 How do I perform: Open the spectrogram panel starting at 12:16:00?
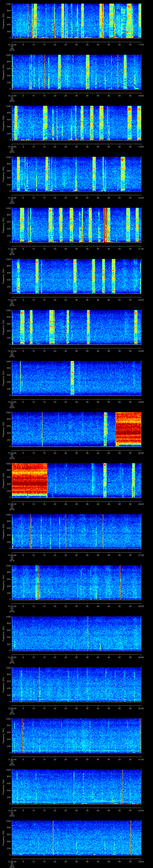point(77,21)
